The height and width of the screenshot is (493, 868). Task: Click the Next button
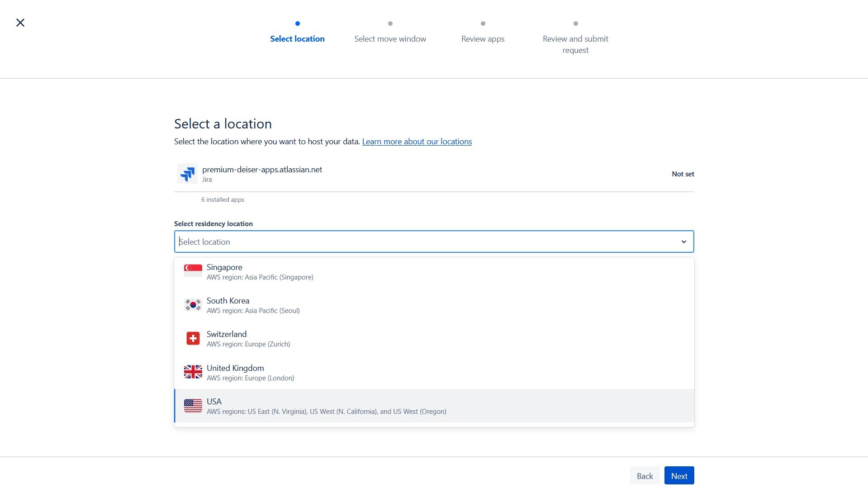(x=679, y=476)
